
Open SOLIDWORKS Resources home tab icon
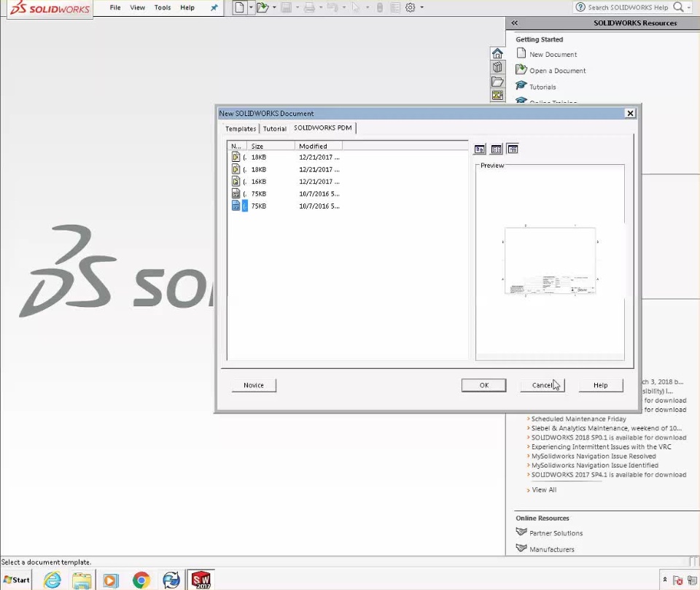pos(497,53)
